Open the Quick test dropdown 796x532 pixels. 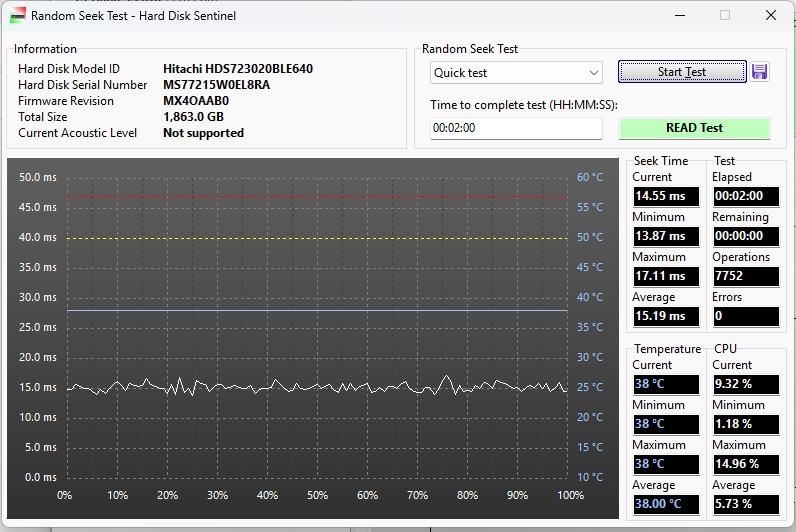(516, 73)
